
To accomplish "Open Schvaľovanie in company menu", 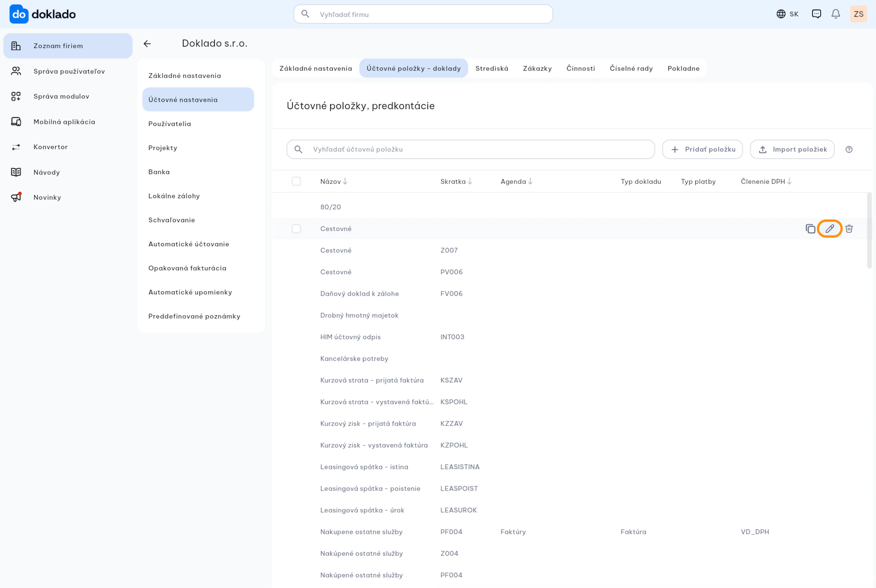I will click(x=198, y=220).
